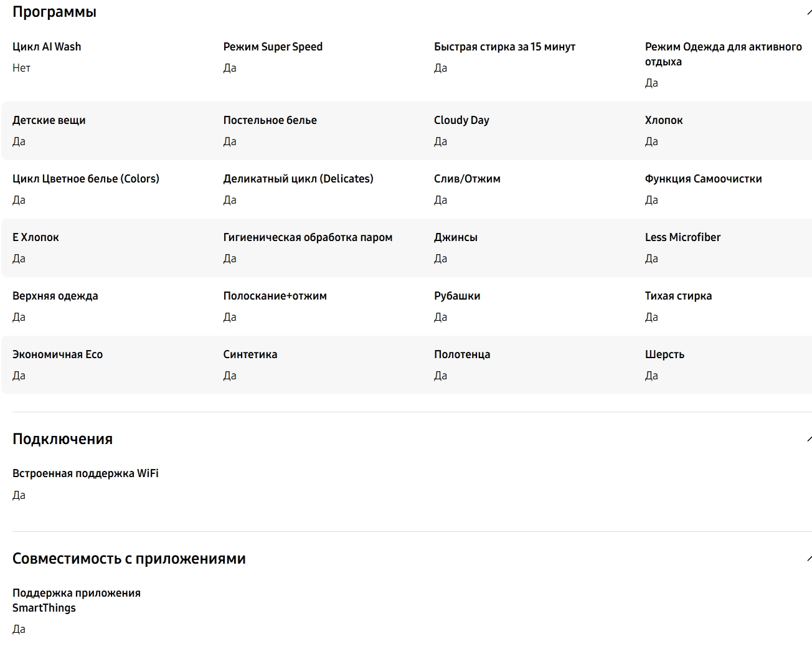Click the Режим Super Speed spec label
Screen dimensions: 812x649
point(273,47)
